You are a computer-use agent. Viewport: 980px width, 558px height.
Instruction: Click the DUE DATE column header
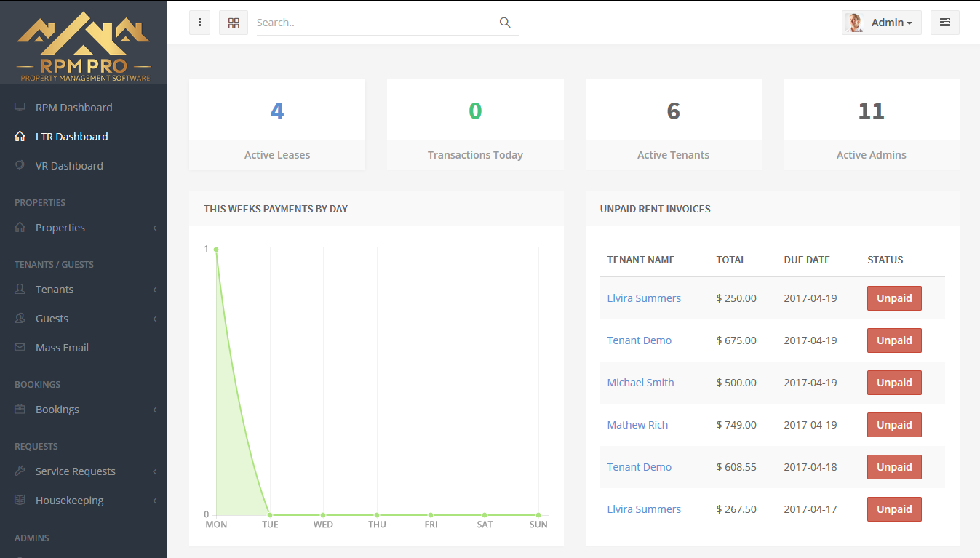tap(807, 260)
